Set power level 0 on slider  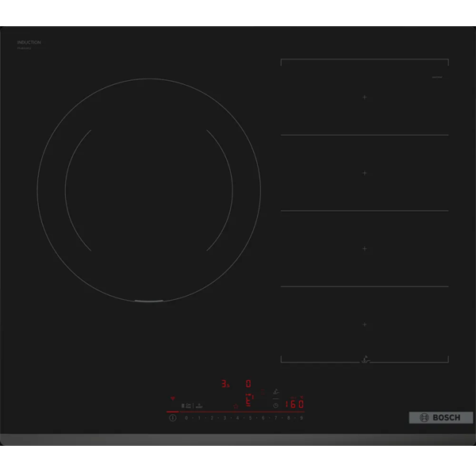(x=186, y=416)
